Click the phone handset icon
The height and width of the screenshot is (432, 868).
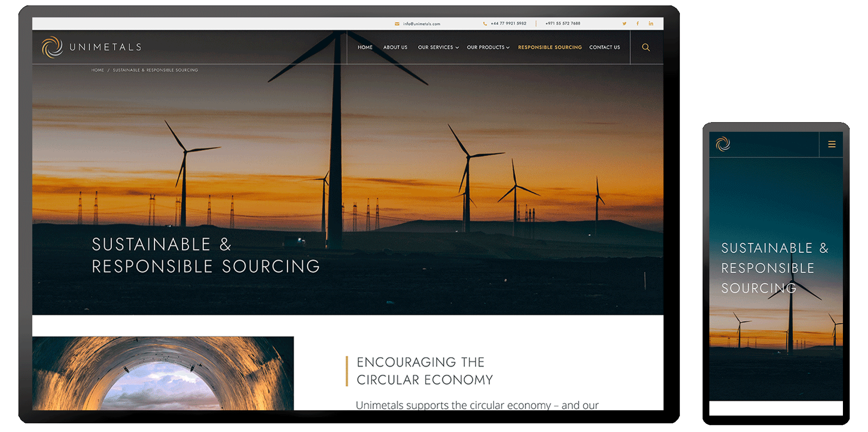click(x=485, y=24)
